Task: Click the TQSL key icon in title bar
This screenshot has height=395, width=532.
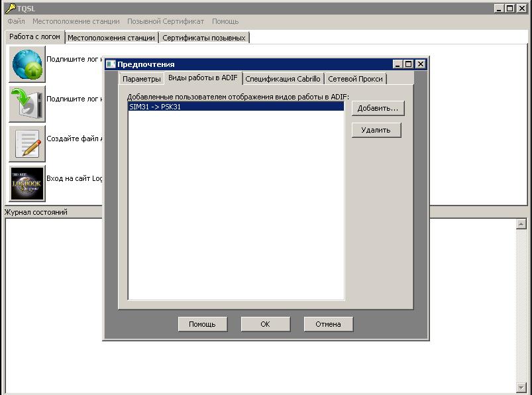Action: click(x=10, y=9)
